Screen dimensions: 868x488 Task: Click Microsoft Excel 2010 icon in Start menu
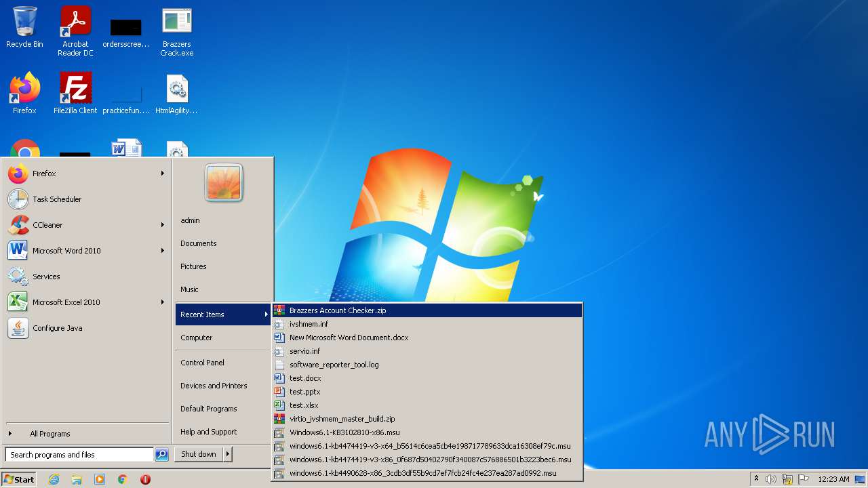pyautogui.click(x=18, y=302)
